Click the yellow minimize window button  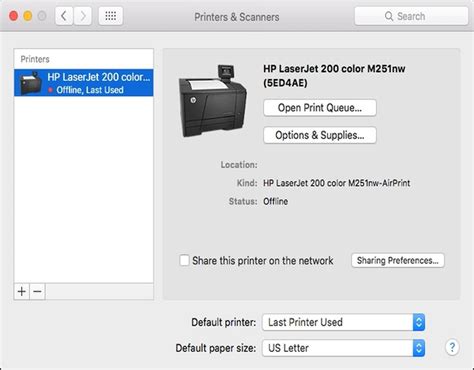28,16
